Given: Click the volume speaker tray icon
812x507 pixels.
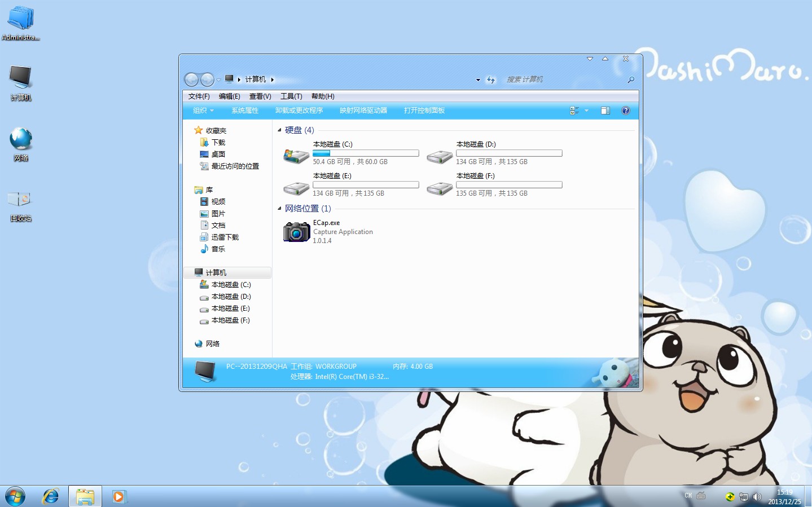Looking at the screenshot, I should 757,497.
